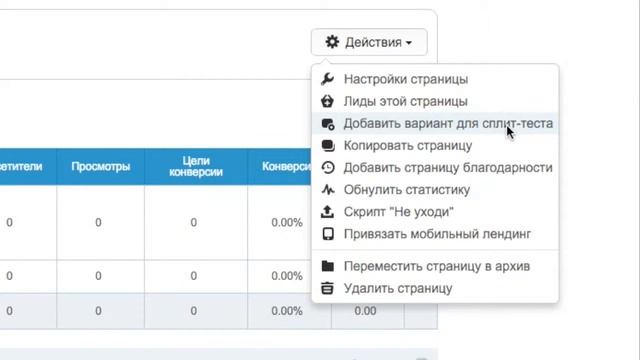Click the Цели конверсии column header
The image size is (640, 360).
196,167
